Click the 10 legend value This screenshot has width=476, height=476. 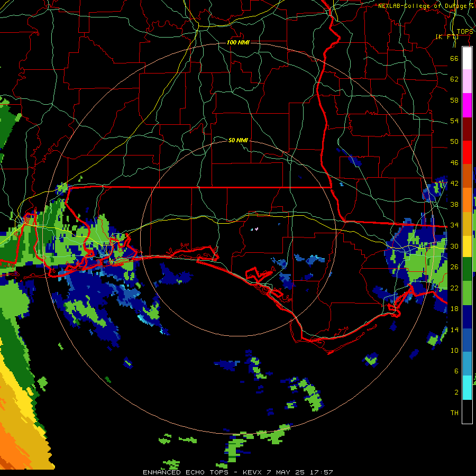pos(454,351)
